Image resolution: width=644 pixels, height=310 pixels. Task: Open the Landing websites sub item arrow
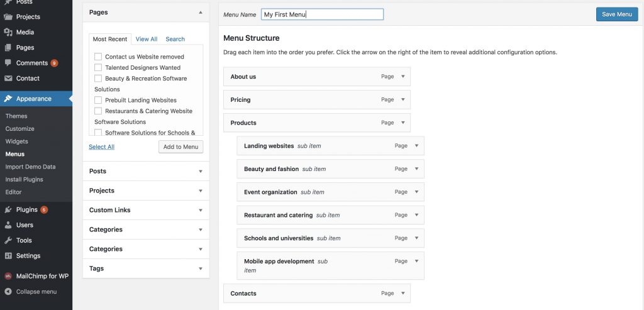416,146
